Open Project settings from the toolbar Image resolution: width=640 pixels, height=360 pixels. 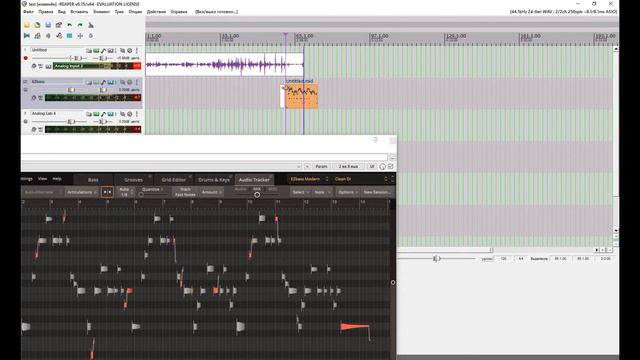coord(59,25)
